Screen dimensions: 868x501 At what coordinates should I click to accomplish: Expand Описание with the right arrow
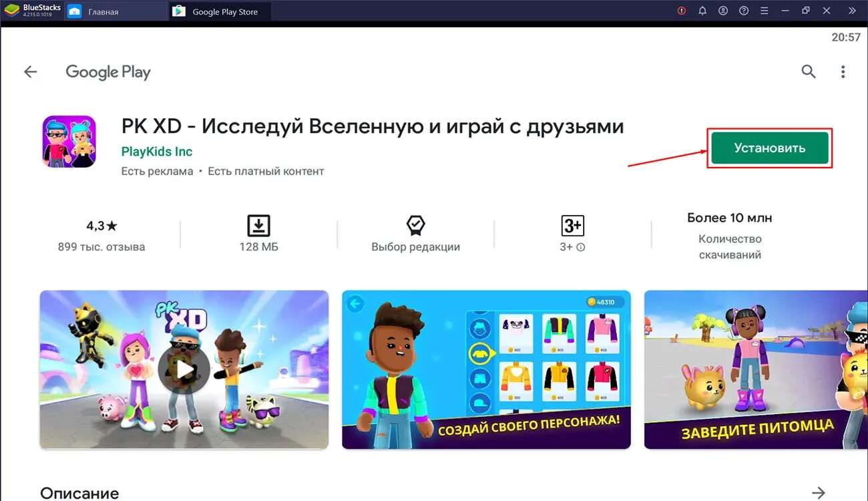pyautogui.click(x=819, y=493)
